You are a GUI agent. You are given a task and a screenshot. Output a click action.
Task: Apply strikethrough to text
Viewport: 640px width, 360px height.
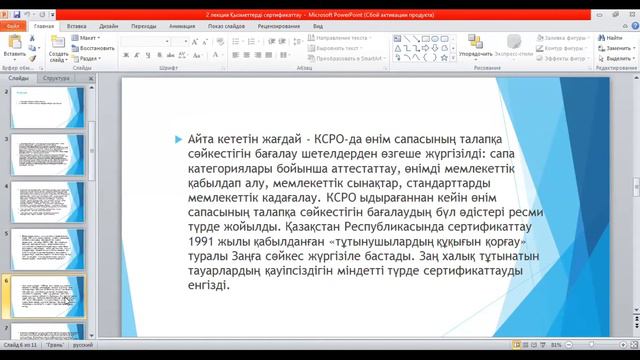click(171, 55)
